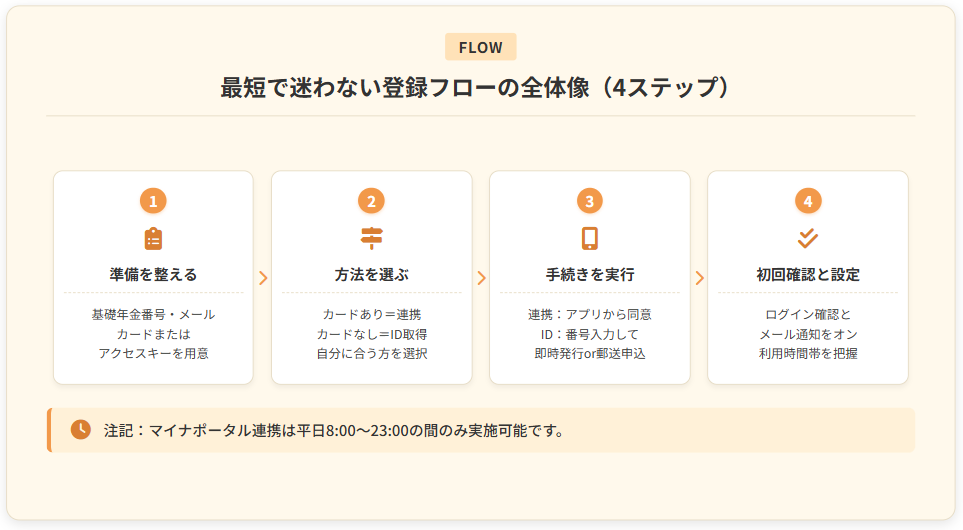Click the 即時発行or郵送申込 description text

pyautogui.click(x=589, y=353)
